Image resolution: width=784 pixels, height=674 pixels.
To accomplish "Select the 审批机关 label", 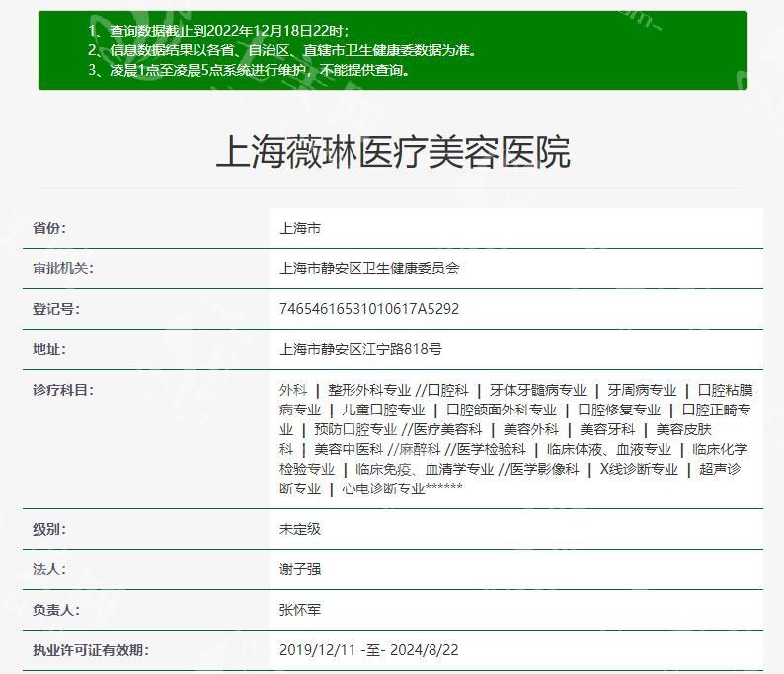I will 63,268.
